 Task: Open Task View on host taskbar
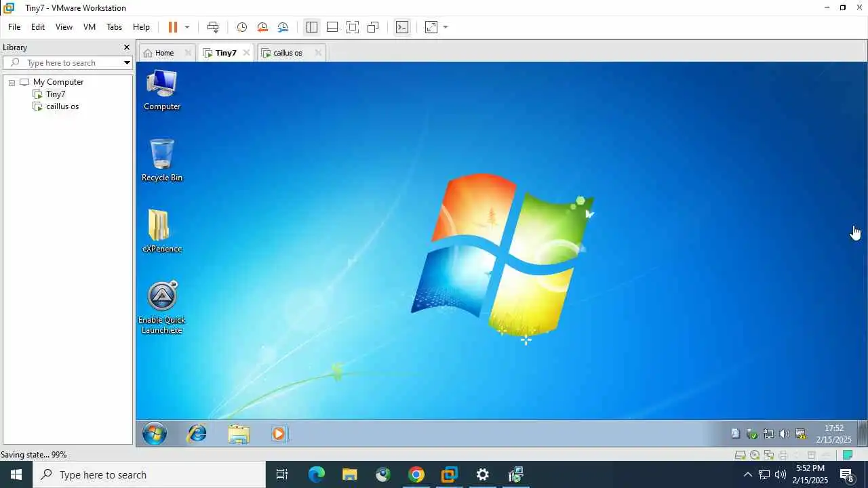click(282, 474)
